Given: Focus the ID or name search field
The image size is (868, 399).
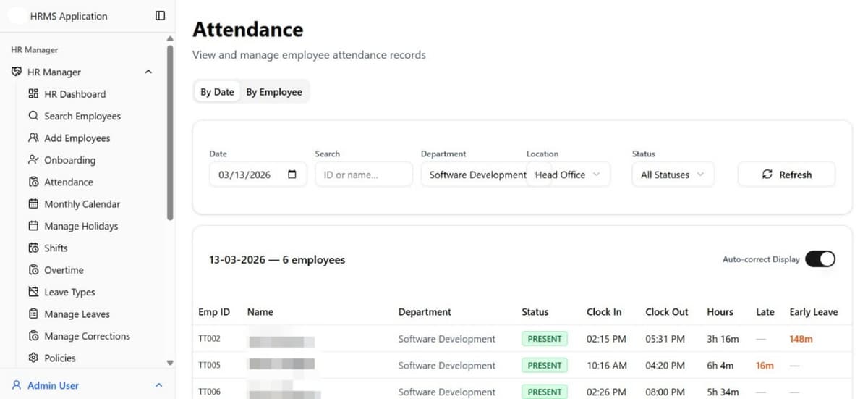Looking at the screenshot, I should [364, 175].
